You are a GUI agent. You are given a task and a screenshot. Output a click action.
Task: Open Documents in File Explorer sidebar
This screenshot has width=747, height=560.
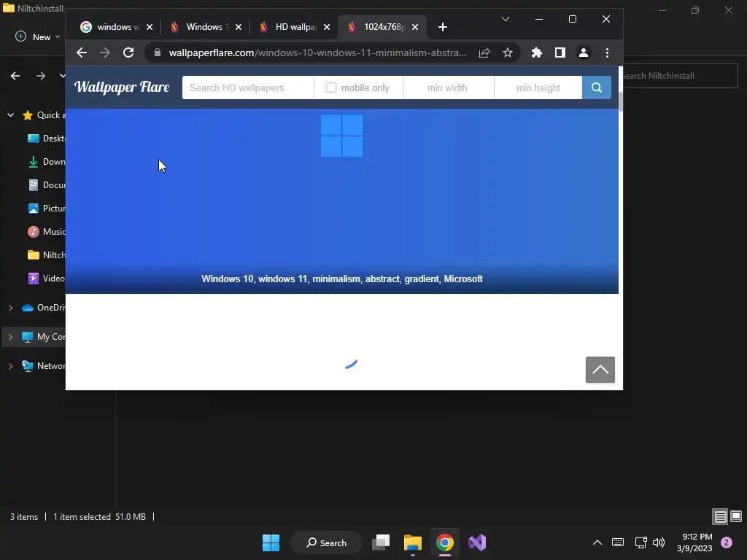tap(46, 185)
